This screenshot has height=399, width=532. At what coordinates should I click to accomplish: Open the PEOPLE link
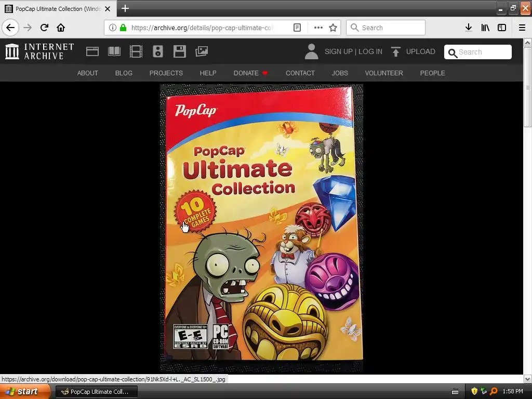433,73
